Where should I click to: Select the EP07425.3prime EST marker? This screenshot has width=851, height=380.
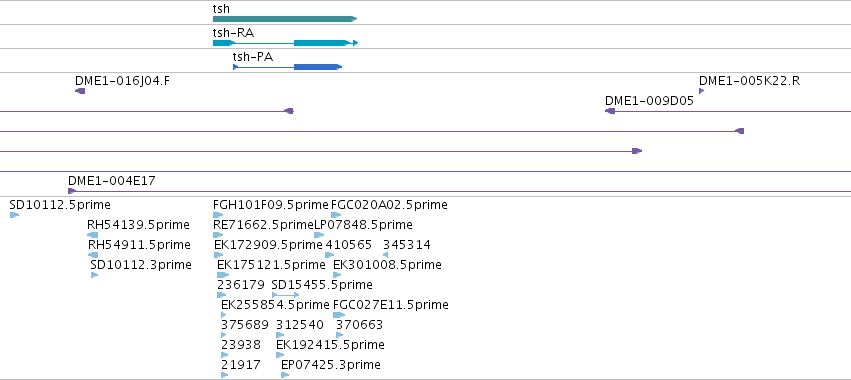pyautogui.click(x=285, y=375)
